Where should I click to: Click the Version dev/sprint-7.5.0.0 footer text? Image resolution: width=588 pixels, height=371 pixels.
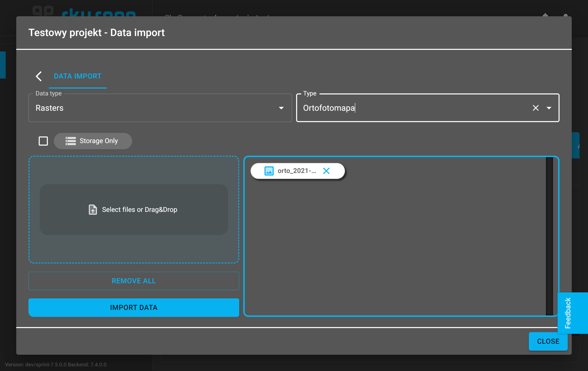(x=56, y=364)
